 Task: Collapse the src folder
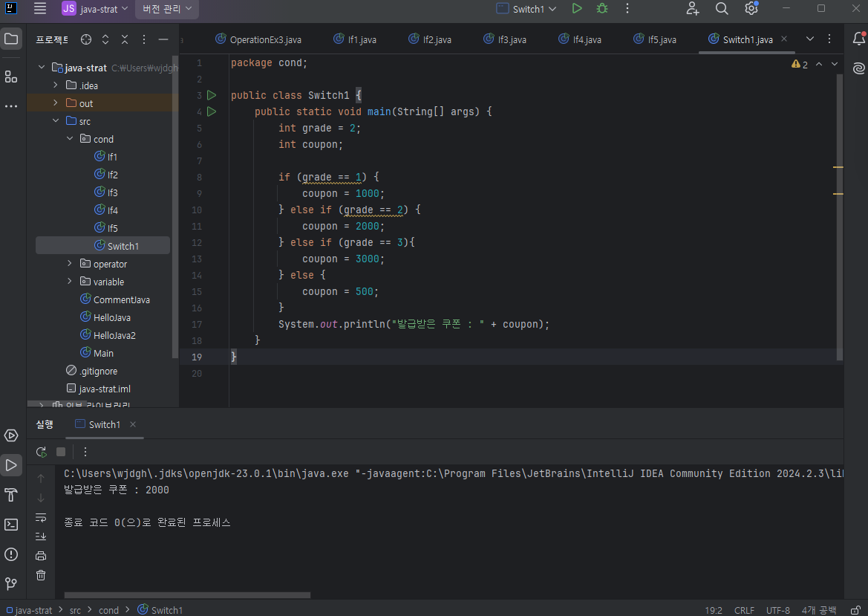tap(56, 121)
